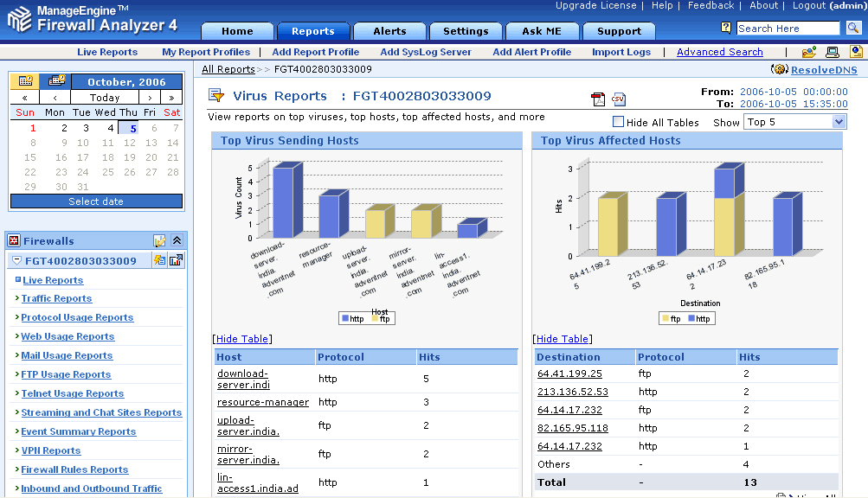Click the red Firewalls panel icon
The image size is (868, 498).
(14, 240)
